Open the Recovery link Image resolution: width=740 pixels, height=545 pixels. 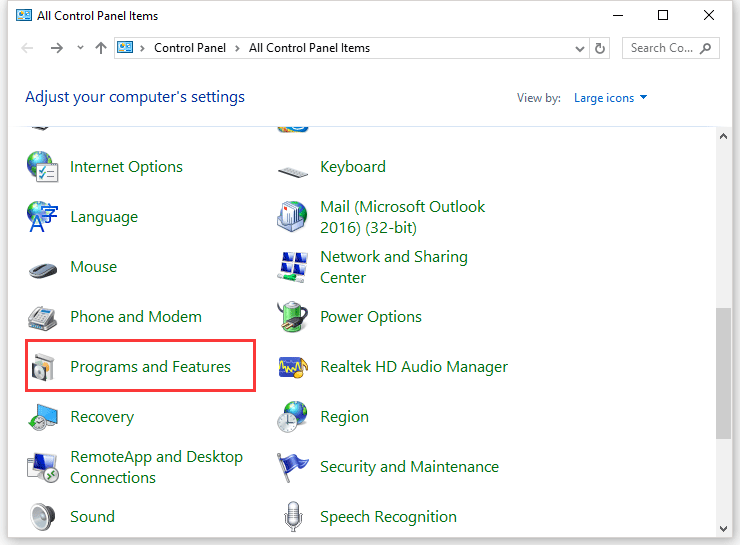[x=102, y=417]
